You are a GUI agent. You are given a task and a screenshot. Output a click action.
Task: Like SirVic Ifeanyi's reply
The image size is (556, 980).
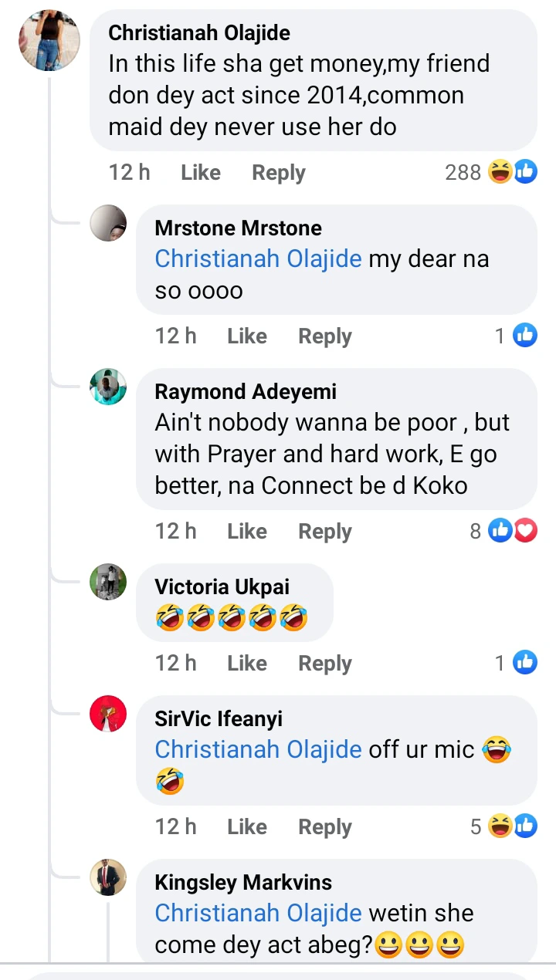(x=247, y=826)
